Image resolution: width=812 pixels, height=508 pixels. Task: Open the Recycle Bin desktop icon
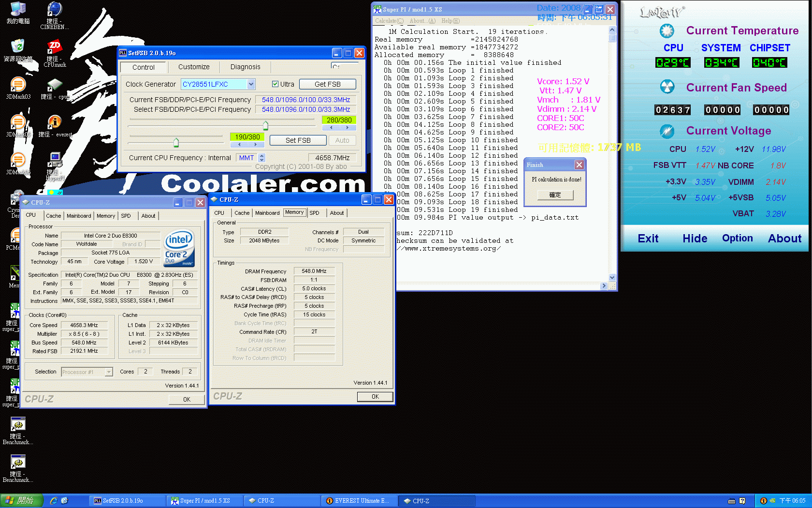pyautogui.click(x=18, y=50)
